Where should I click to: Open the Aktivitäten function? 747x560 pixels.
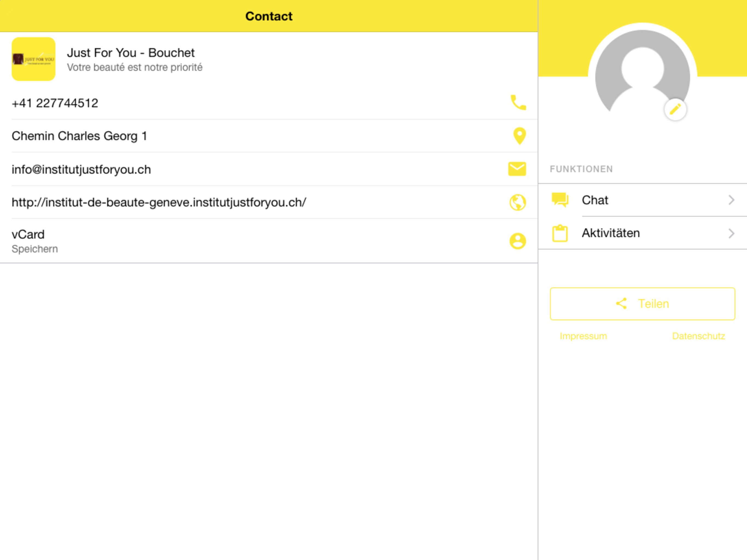(642, 233)
